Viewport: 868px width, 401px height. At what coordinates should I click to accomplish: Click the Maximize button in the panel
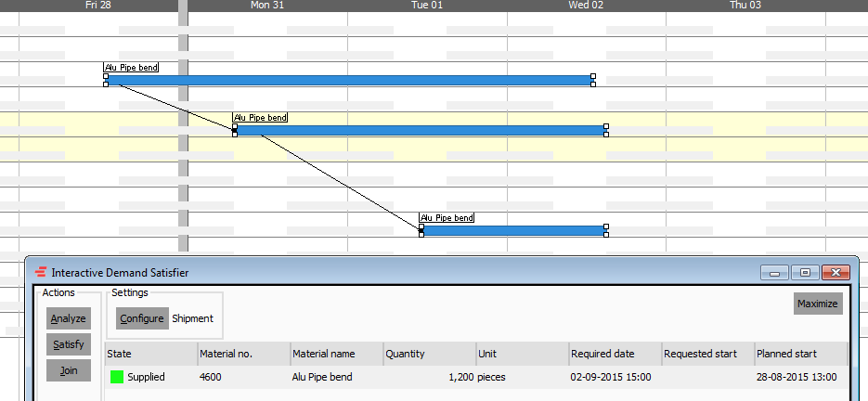818,304
